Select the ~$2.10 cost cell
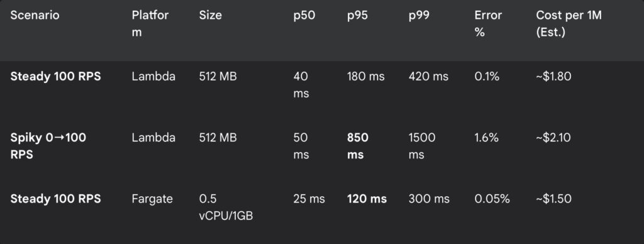644x244 pixels. 553,138
